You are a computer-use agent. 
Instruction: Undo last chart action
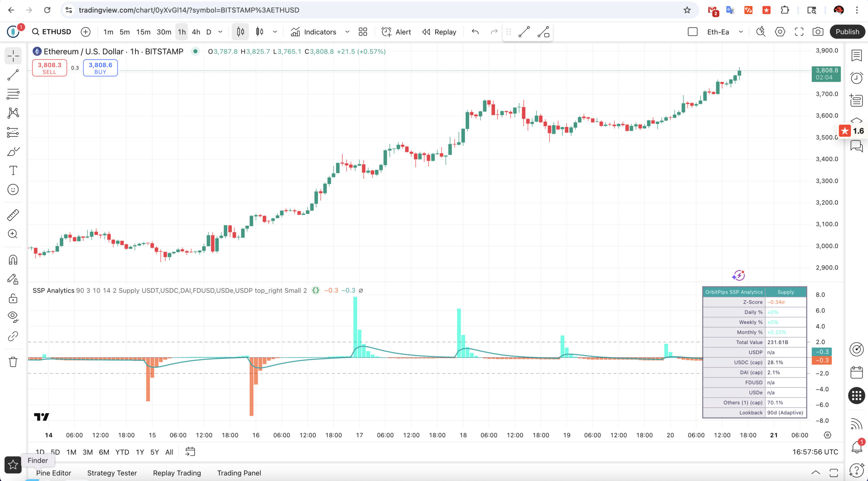[475, 32]
